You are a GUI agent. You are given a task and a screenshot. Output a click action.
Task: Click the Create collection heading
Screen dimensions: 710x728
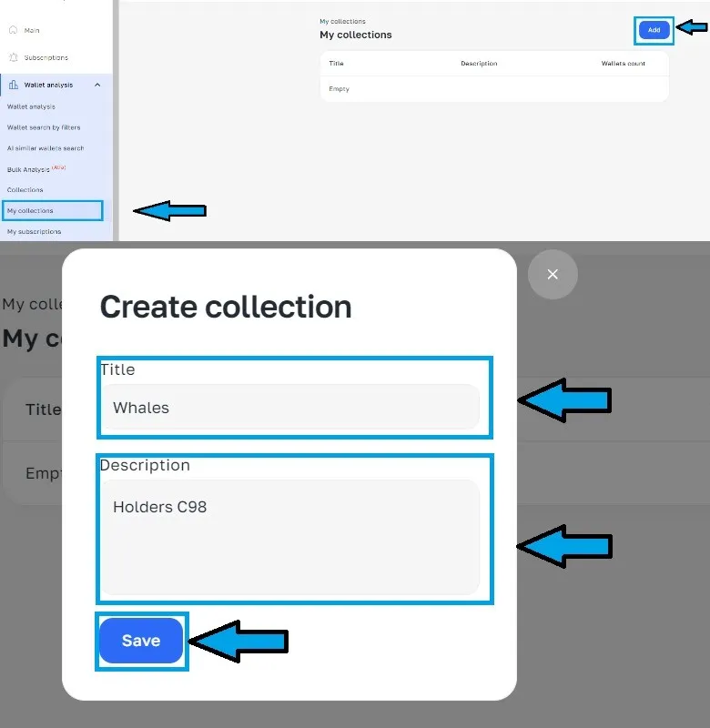click(226, 307)
